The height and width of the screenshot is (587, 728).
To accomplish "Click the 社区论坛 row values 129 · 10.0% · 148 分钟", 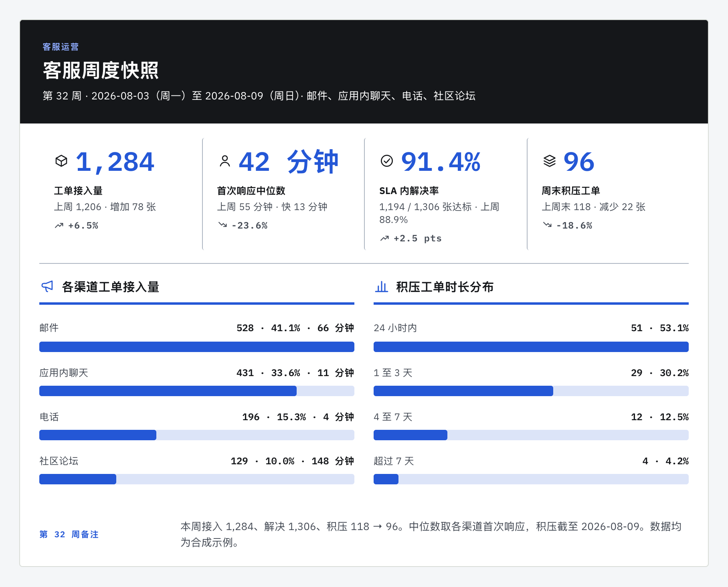I will point(292,461).
